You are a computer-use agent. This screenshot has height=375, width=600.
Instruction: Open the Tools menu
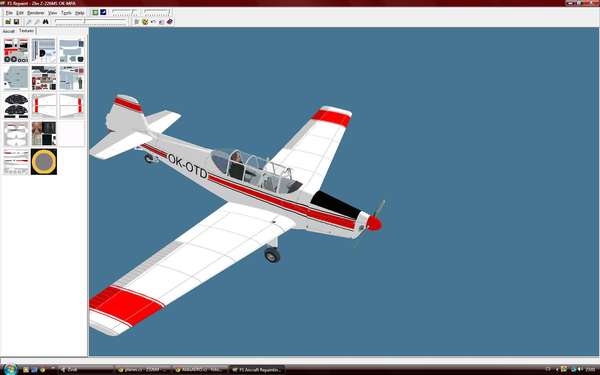pos(66,13)
